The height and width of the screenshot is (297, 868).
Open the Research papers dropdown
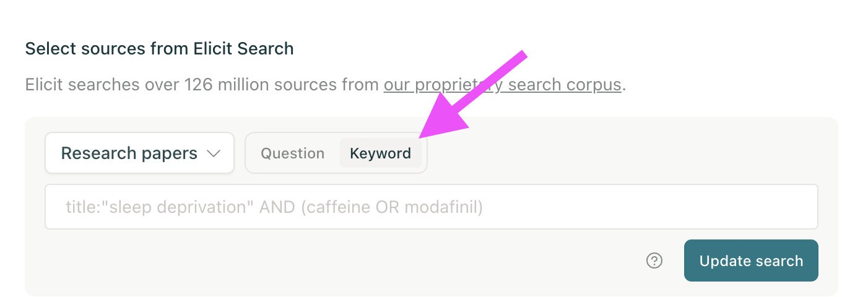[139, 153]
